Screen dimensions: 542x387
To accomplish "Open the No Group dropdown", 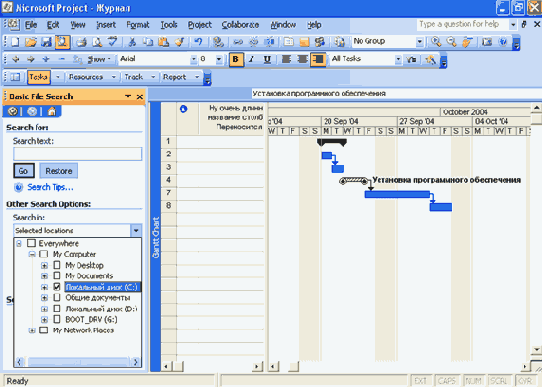I will (419, 42).
